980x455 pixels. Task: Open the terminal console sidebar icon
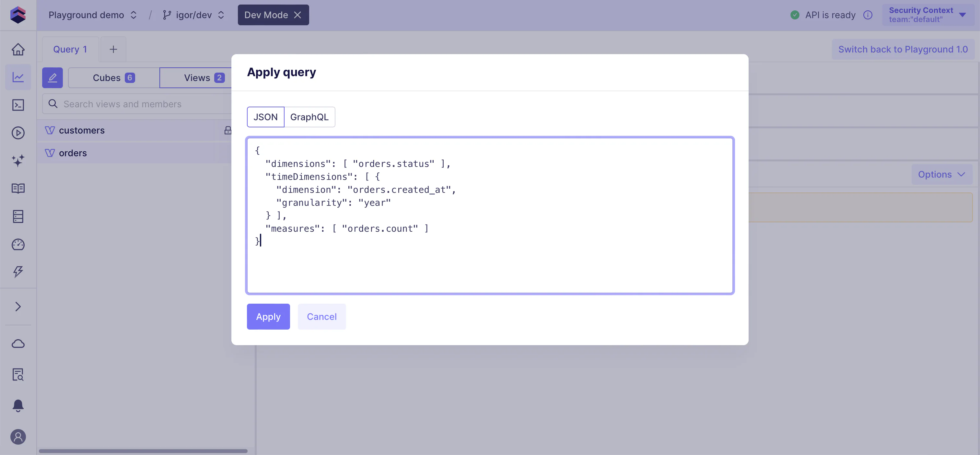[x=18, y=105]
